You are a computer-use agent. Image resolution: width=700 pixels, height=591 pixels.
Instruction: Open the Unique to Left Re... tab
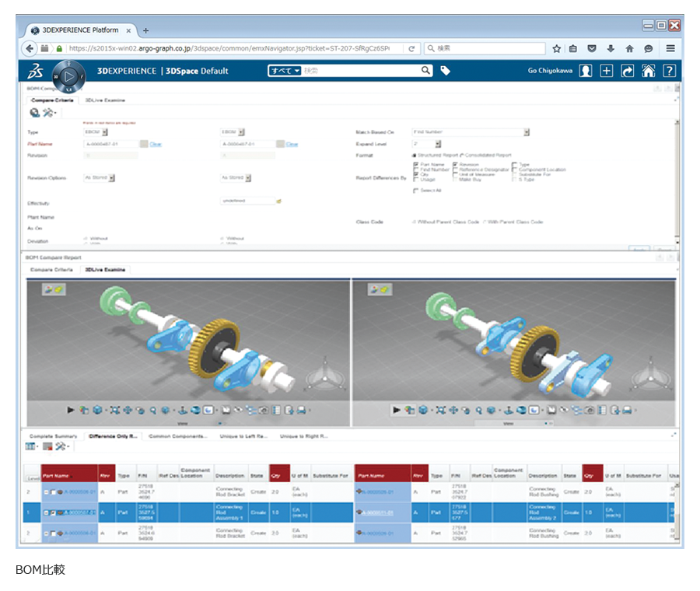243,436
